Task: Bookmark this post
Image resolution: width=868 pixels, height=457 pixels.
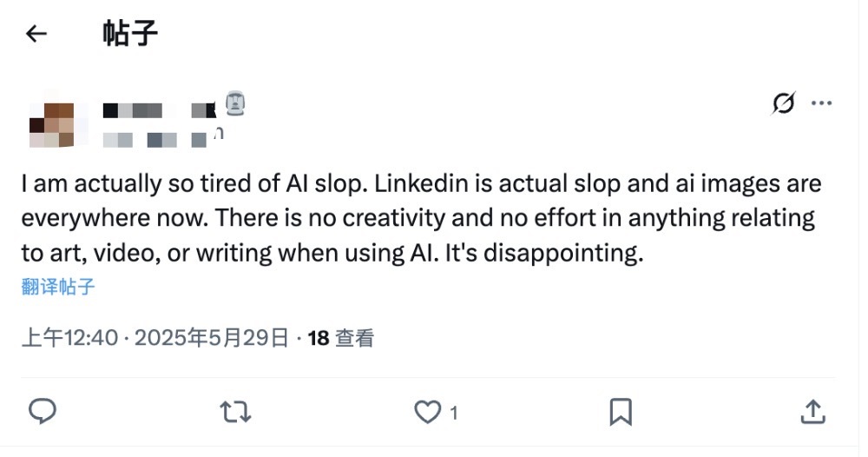Action: pyautogui.click(x=620, y=412)
